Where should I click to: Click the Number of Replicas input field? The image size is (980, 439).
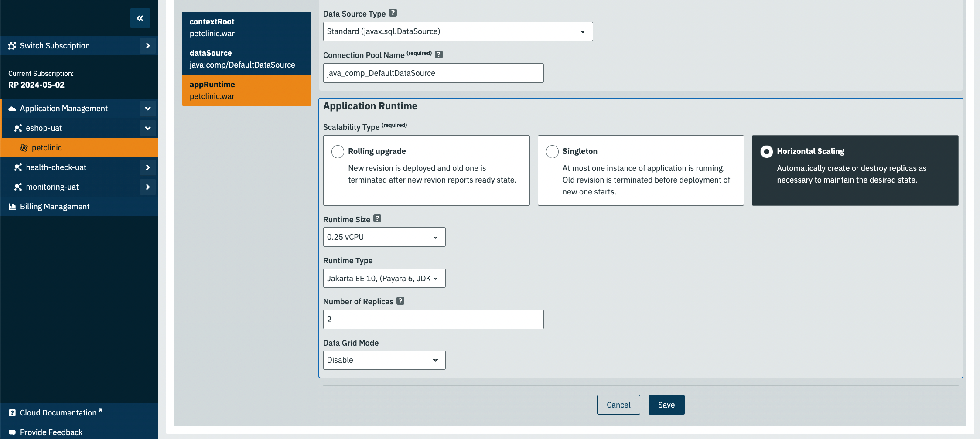coord(433,320)
